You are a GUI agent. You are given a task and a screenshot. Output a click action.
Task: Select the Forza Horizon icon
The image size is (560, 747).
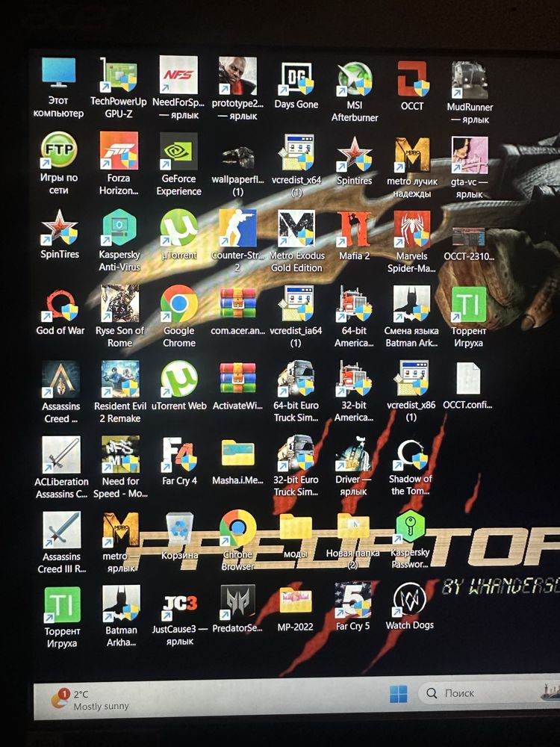(x=119, y=151)
